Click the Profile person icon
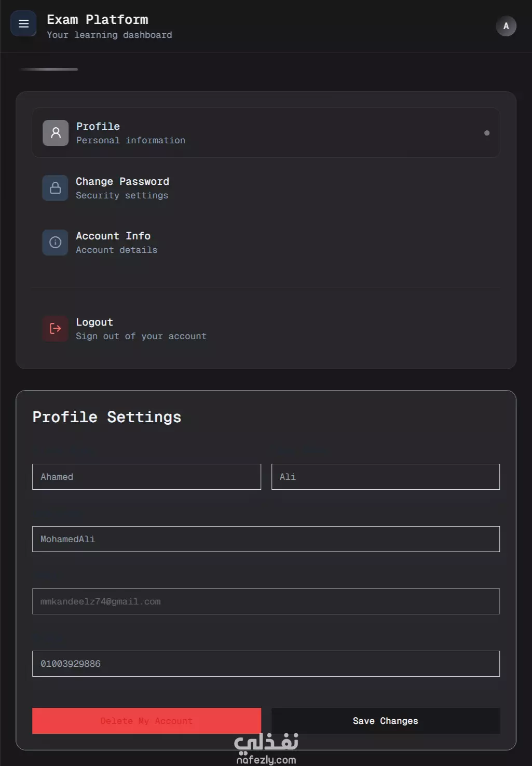This screenshot has width=532, height=766. pyautogui.click(x=56, y=133)
